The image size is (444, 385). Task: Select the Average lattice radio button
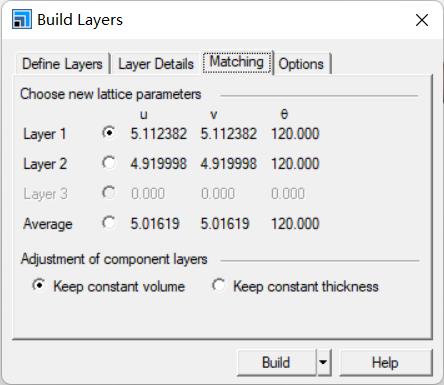pyautogui.click(x=109, y=223)
